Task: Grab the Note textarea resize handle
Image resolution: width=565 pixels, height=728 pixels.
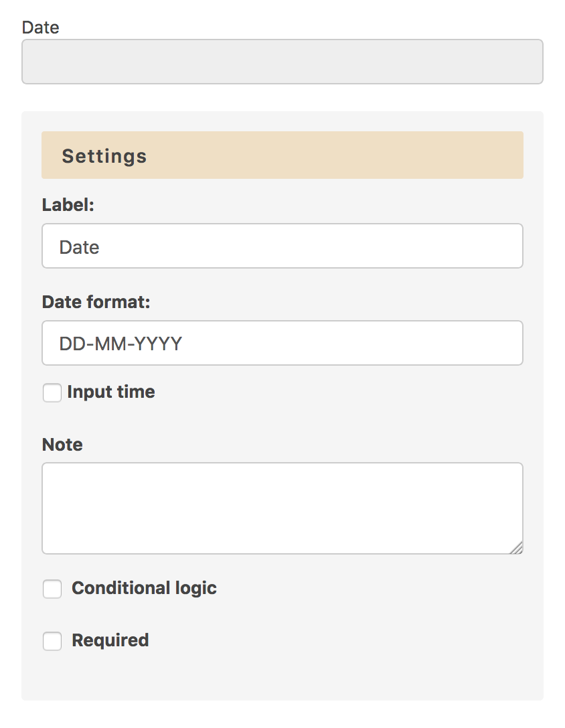Action: click(x=516, y=549)
